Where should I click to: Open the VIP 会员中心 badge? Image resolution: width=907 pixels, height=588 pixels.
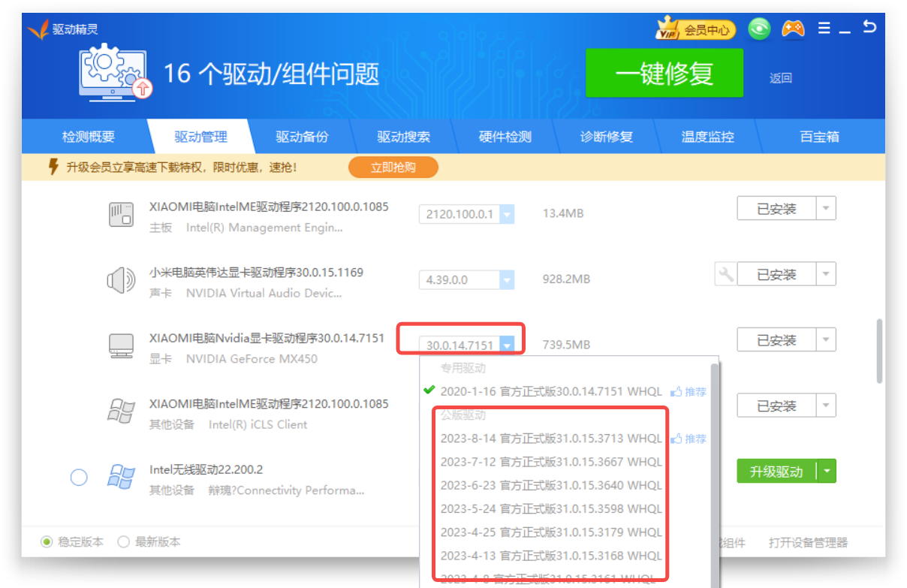coord(696,30)
